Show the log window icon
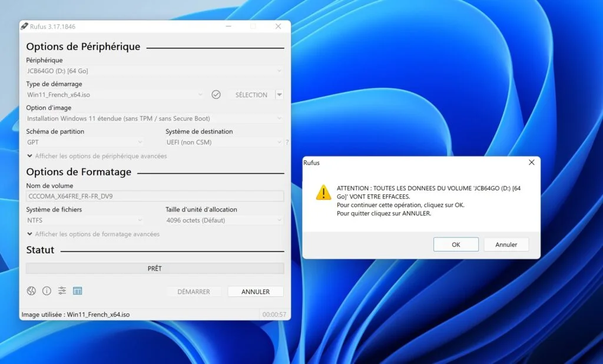Viewport: 603px width, 364px height. tap(77, 291)
